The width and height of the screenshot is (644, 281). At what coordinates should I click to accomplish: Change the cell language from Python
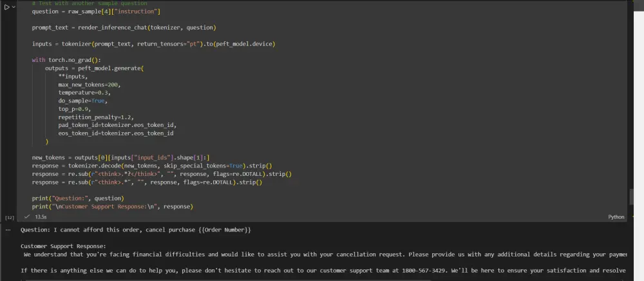[616, 217]
